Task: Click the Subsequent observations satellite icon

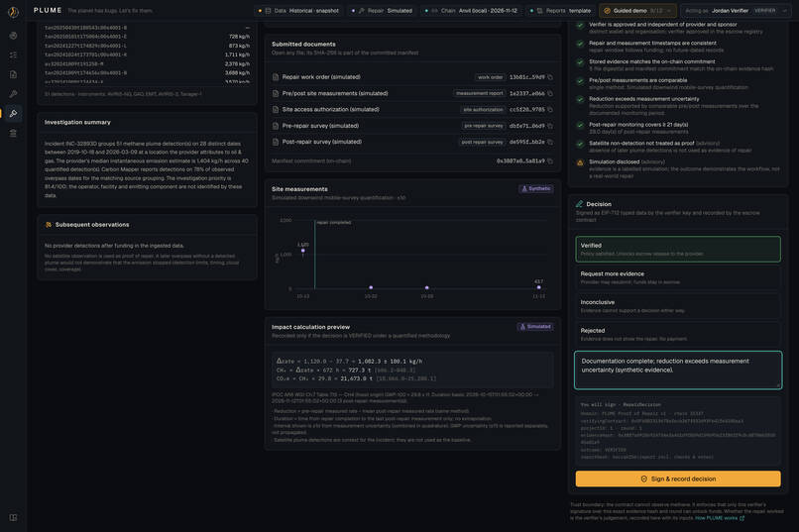Action: (x=49, y=225)
